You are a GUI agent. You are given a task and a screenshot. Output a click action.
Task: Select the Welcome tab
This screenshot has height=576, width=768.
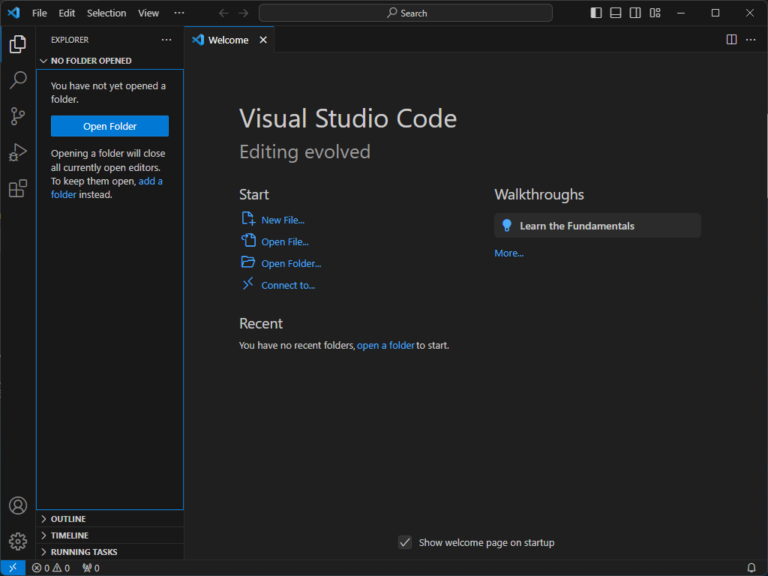pyautogui.click(x=228, y=40)
